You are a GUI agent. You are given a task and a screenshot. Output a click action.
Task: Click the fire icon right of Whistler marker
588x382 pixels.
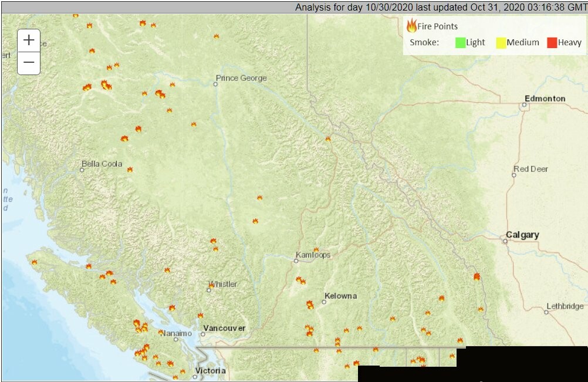(211, 285)
